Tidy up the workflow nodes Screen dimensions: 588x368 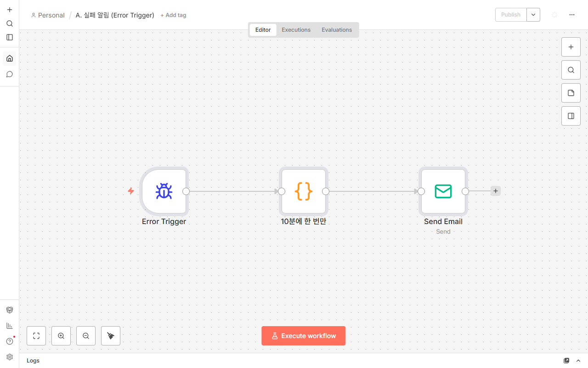click(x=111, y=336)
